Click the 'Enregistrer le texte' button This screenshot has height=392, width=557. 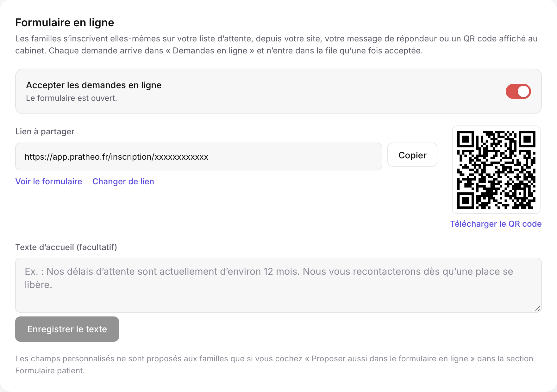[x=67, y=329]
